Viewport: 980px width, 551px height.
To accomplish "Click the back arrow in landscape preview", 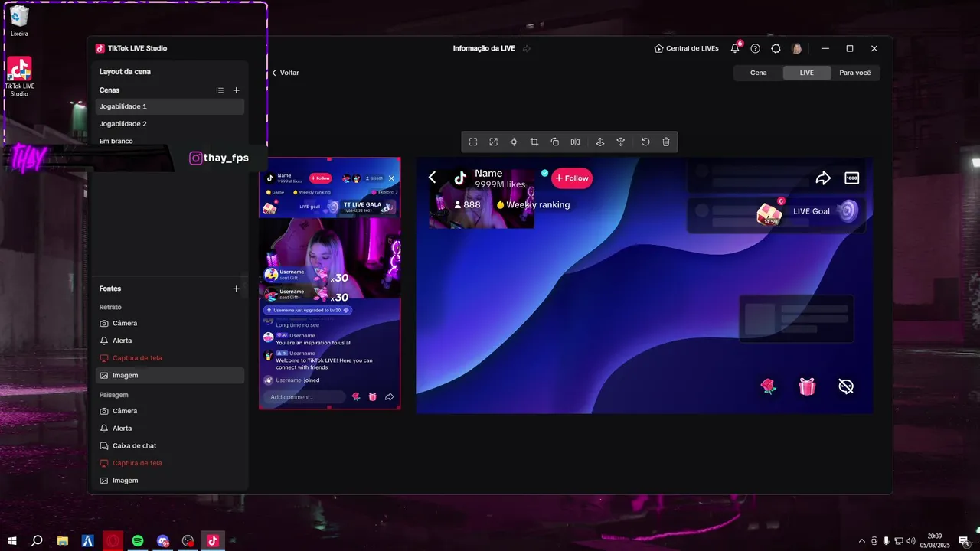I will pyautogui.click(x=432, y=178).
